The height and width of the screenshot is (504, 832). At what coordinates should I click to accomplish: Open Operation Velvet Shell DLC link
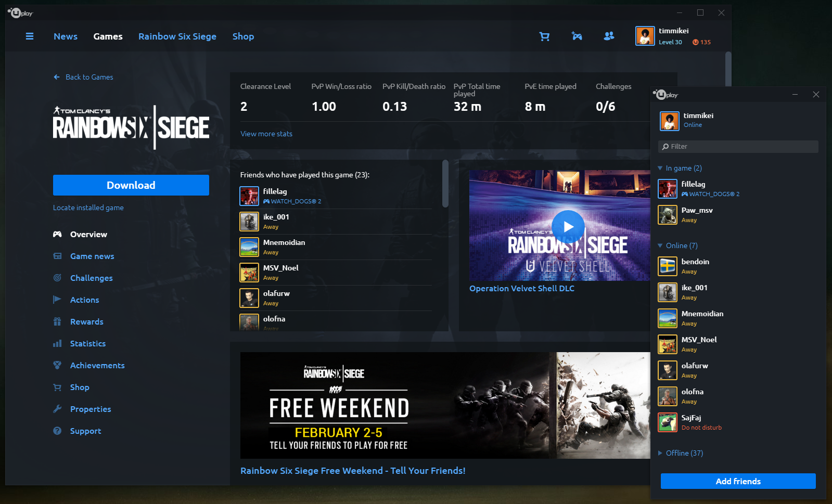(522, 288)
